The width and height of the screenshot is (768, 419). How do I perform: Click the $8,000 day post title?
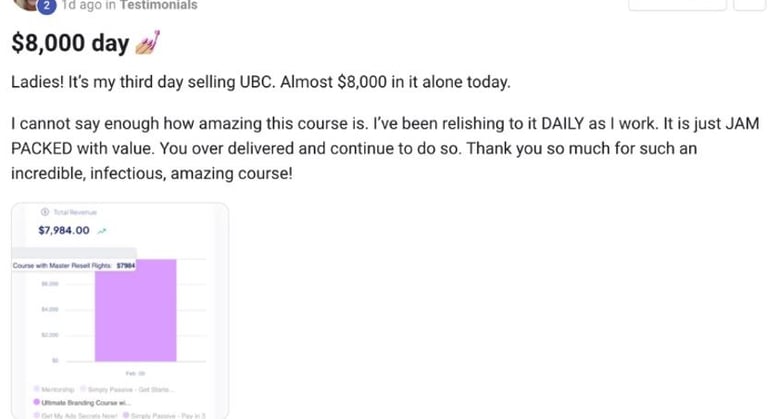click(70, 43)
